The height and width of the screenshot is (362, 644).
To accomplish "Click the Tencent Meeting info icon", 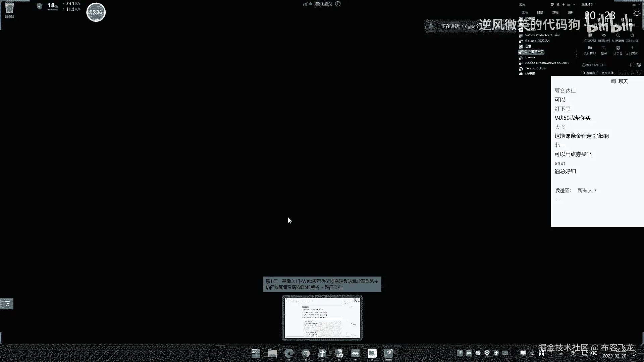I will click(x=338, y=4).
